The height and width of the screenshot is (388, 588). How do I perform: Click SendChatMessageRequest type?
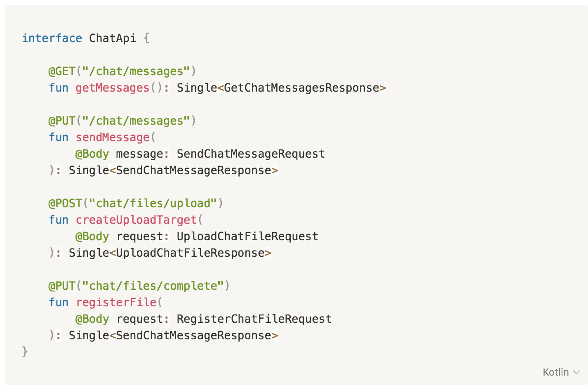tap(251, 154)
